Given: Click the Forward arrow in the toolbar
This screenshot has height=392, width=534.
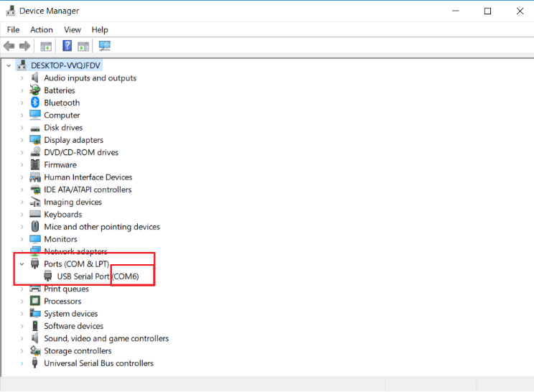Looking at the screenshot, I should tap(24, 46).
